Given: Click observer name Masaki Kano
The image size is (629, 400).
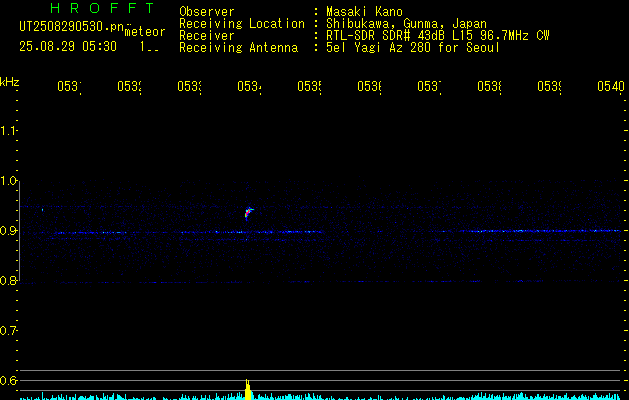Looking at the screenshot, I should 364,11.
